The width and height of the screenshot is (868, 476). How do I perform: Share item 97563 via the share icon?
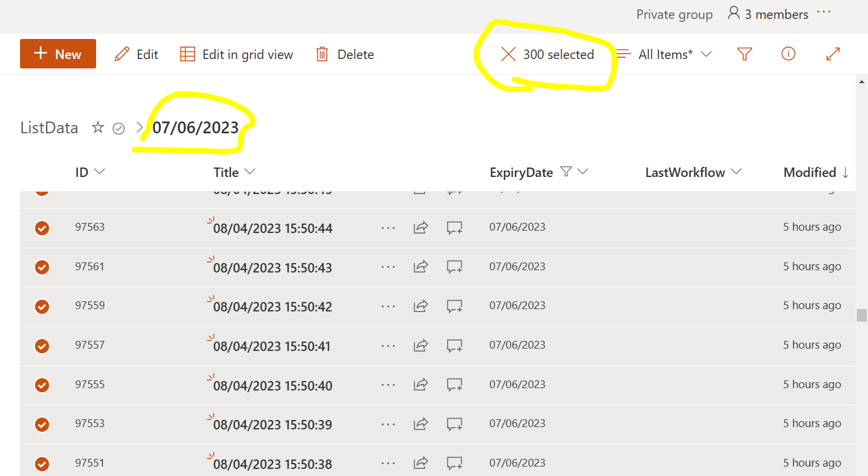[x=421, y=228]
